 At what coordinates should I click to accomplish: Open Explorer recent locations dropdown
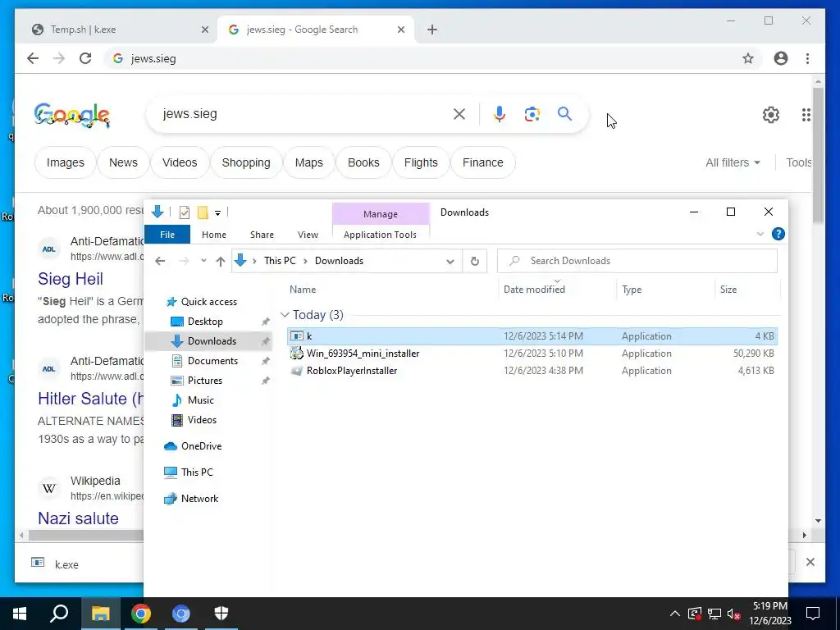tap(203, 261)
